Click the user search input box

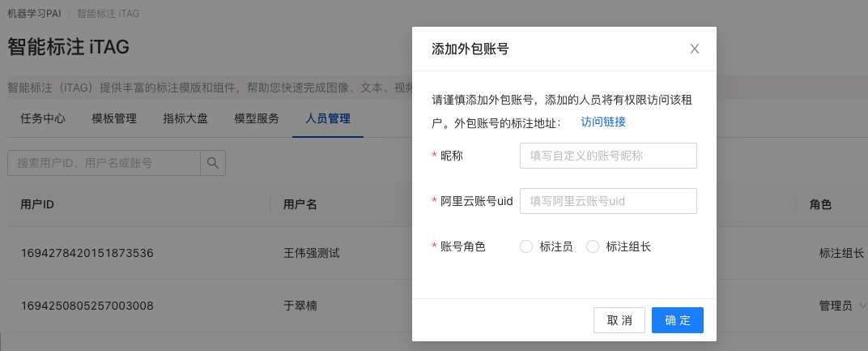tap(104, 163)
